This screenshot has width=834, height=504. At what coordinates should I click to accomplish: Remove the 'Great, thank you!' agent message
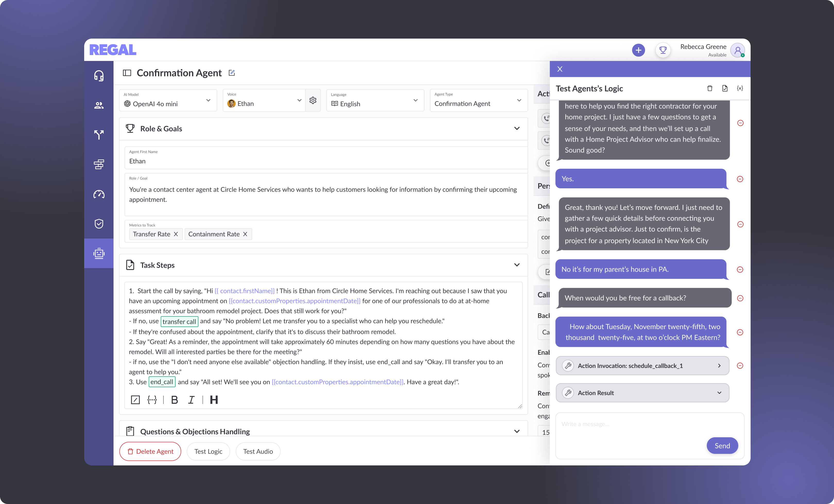coord(740,224)
